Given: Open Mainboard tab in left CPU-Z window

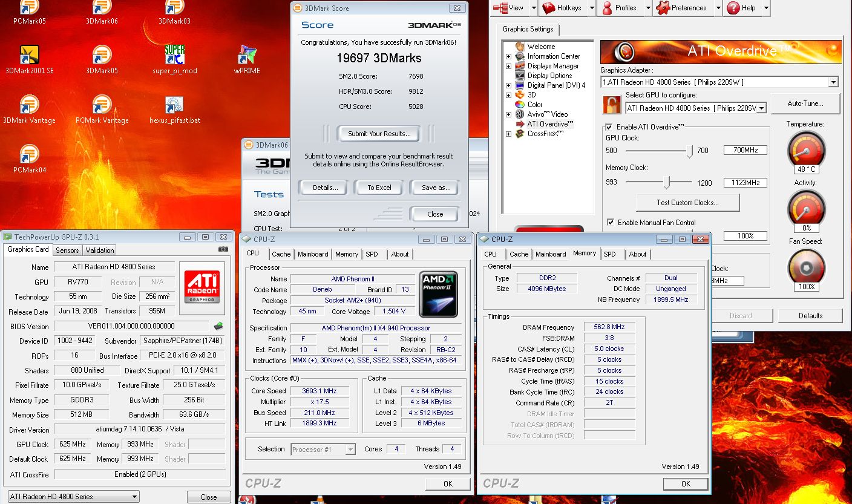Looking at the screenshot, I should click(x=313, y=254).
